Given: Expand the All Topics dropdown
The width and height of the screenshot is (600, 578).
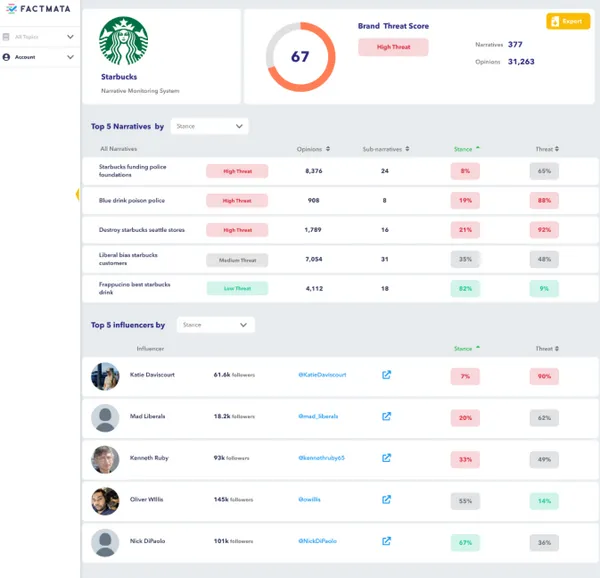Looking at the screenshot, I should point(70,37).
